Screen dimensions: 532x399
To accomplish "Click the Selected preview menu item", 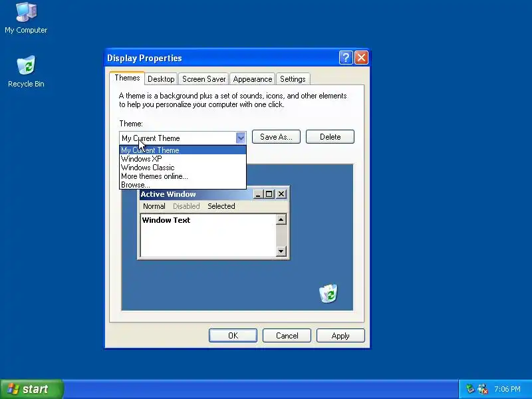I will coord(221,206).
